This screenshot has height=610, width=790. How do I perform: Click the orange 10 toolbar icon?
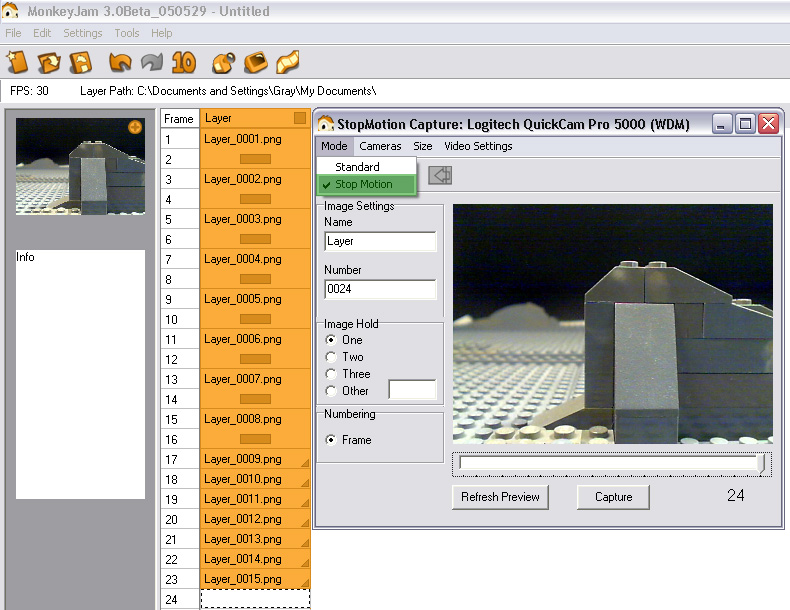click(x=183, y=62)
